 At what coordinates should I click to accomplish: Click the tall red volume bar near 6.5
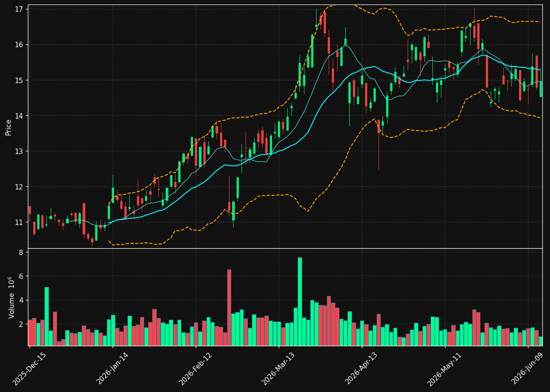229,308
